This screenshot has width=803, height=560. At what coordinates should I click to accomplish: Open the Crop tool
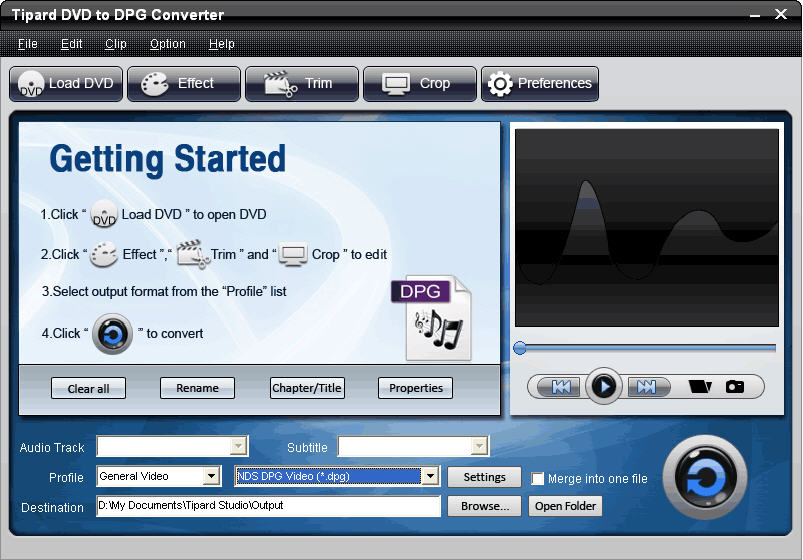[420, 84]
